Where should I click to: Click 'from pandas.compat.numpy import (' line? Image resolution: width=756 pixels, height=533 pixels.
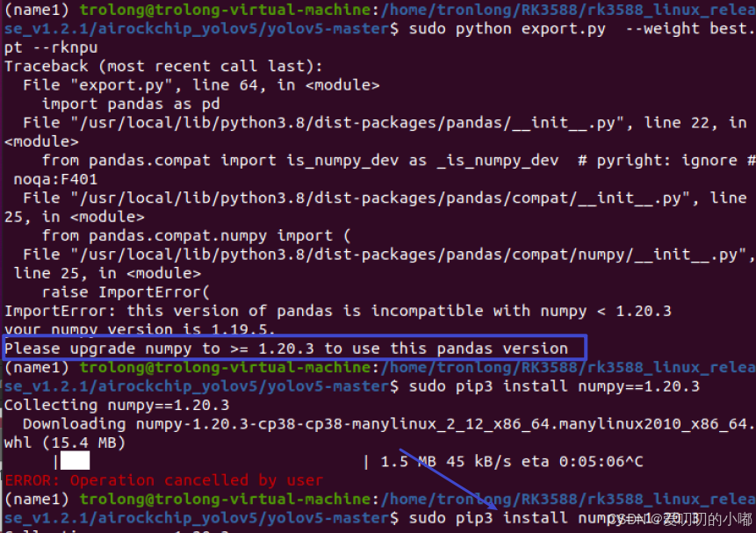196,236
